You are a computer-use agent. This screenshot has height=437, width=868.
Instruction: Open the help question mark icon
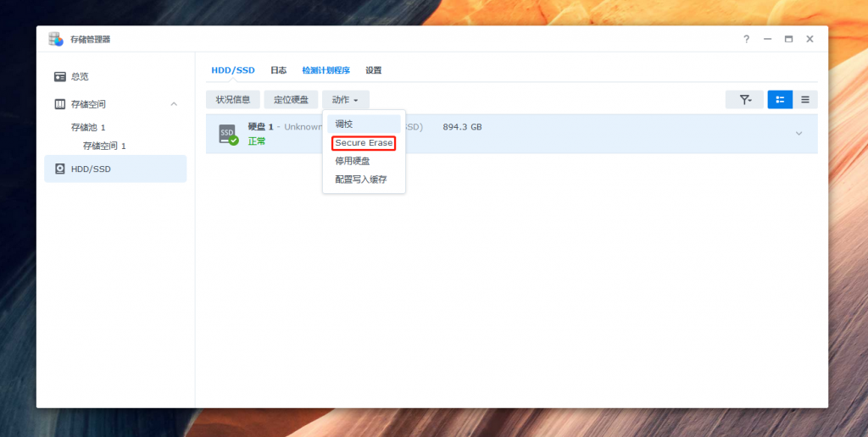(746, 39)
